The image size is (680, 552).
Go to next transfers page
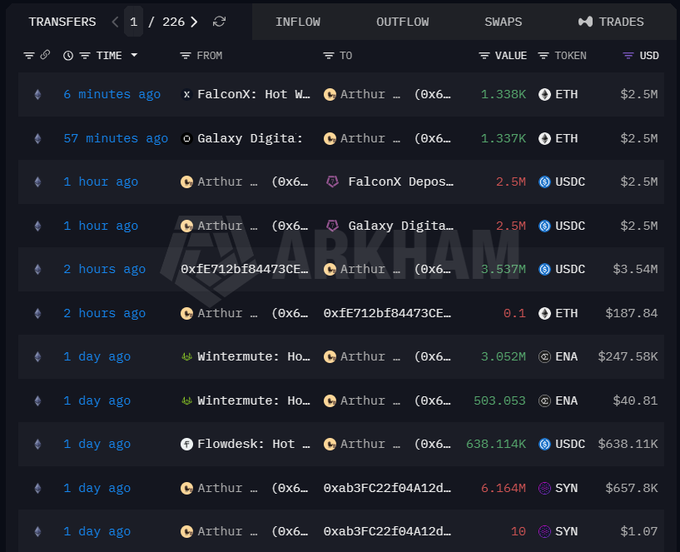pyautogui.click(x=194, y=22)
